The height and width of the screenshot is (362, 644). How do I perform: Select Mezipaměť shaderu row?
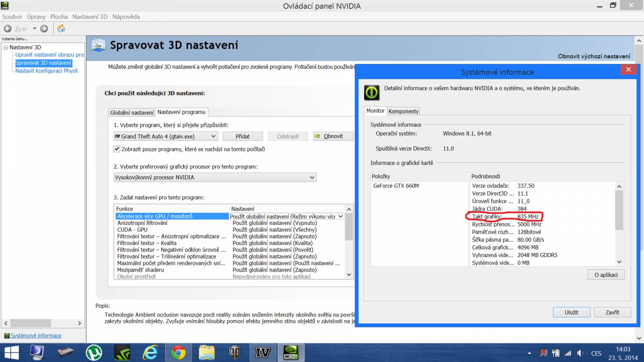tap(229, 270)
